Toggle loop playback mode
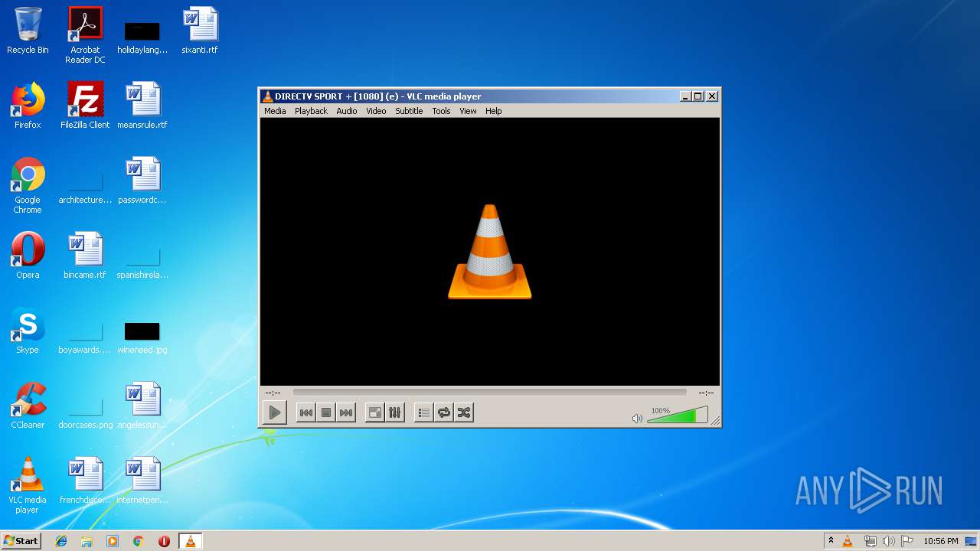 point(444,412)
